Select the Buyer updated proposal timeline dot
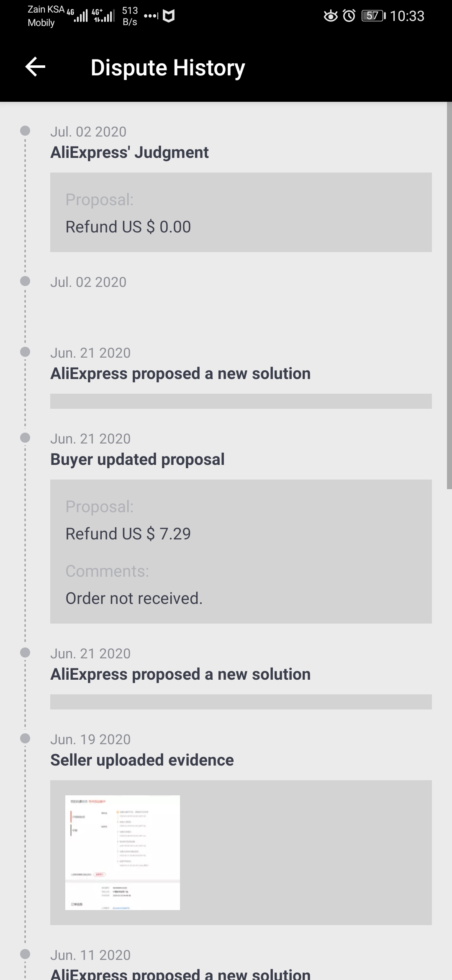452x980 pixels. [25, 438]
